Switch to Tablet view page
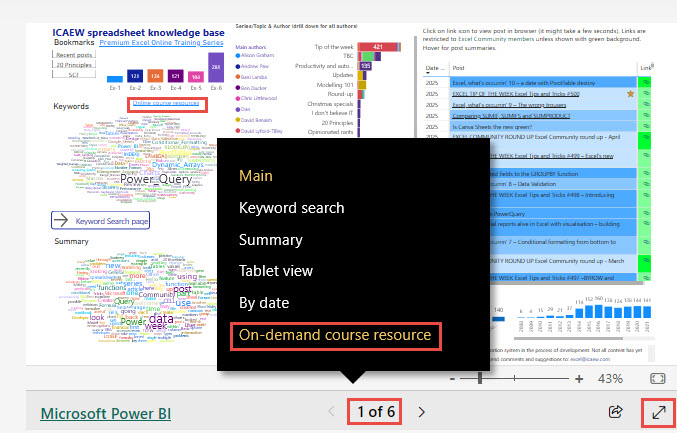The image size is (677, 433). pyautogui.click(x=275, y=271)
